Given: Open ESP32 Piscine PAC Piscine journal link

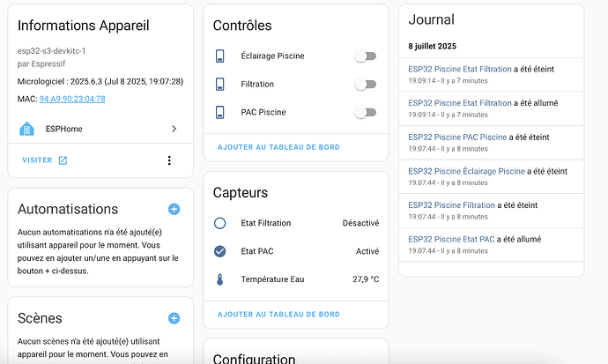Looking at the screenshot, I should tap(457, 137).
